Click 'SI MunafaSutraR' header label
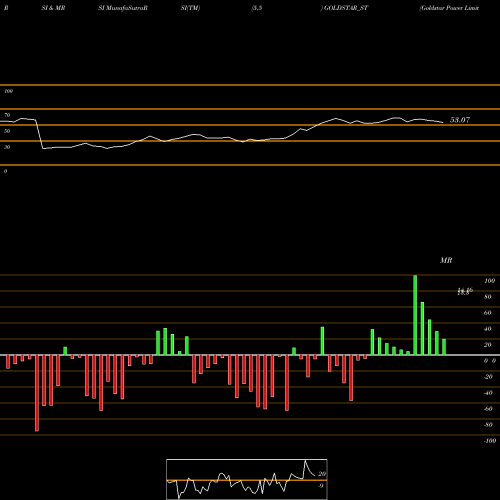This screenshot has height=500, width=500. click(x=123, y=8)
